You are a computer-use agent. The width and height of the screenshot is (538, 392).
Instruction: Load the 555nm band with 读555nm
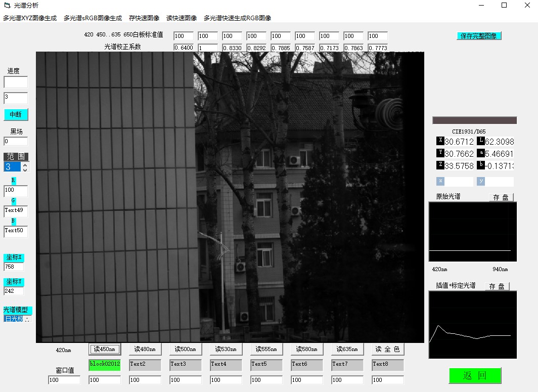pos(266,349)
